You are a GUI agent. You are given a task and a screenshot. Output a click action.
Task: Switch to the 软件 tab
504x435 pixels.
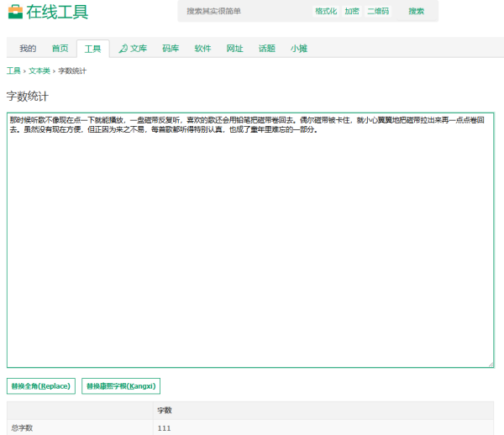202,49
